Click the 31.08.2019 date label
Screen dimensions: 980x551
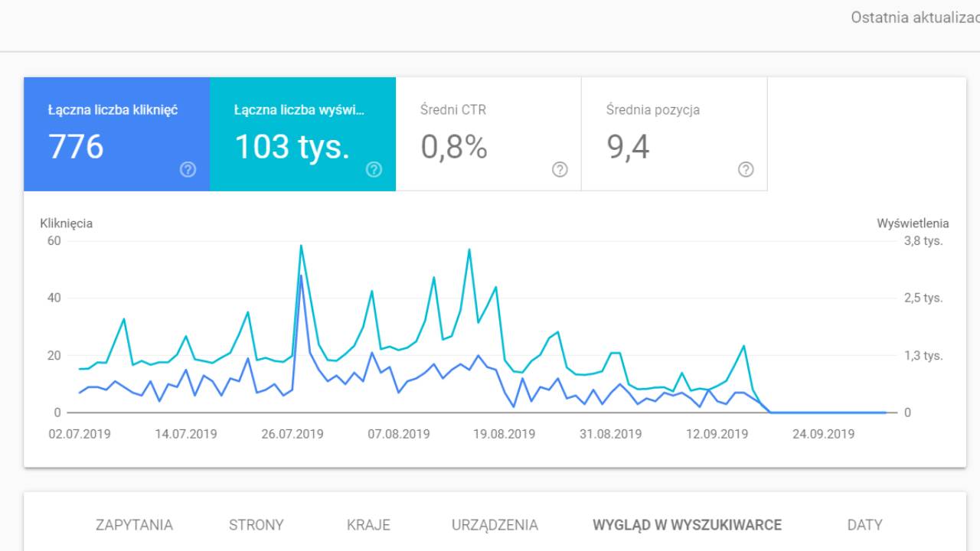pos(610,434)
